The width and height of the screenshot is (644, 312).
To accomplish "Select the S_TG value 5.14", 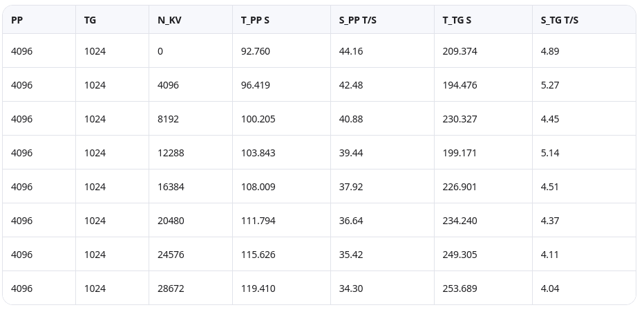I will coord(550,153).
